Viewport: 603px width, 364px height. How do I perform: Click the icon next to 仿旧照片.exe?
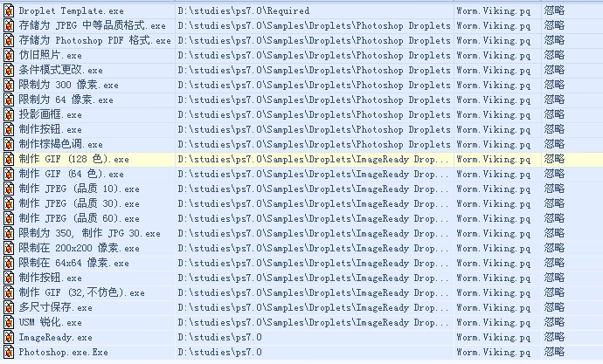(9, 55)
